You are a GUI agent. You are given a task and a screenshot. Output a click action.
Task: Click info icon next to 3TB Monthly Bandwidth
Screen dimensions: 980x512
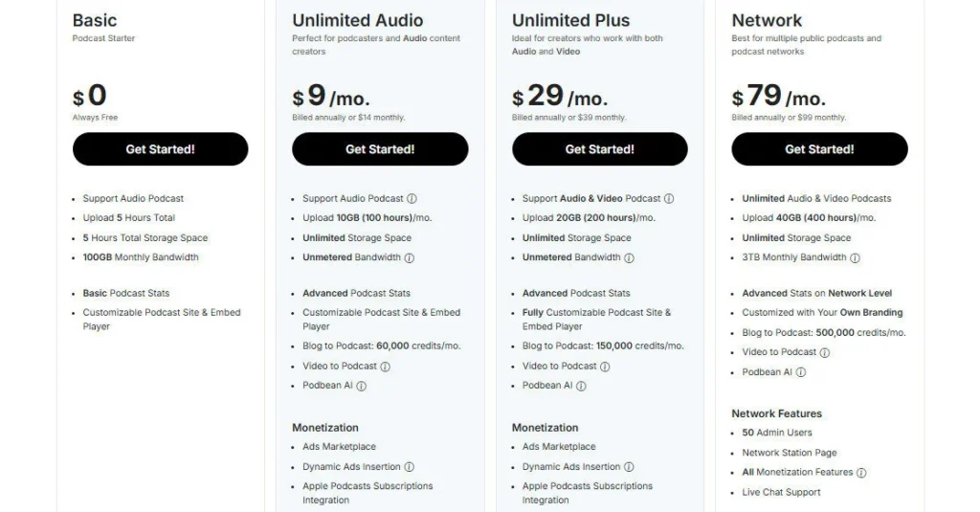[x=856, y=258]
